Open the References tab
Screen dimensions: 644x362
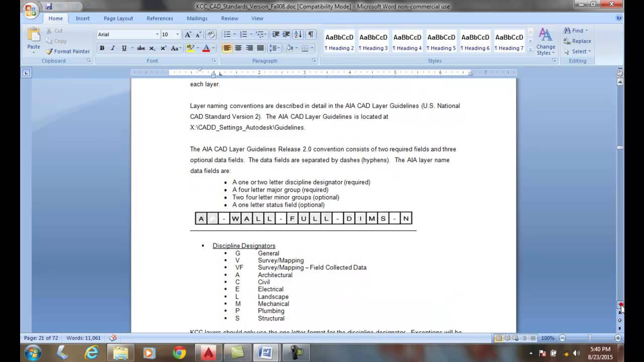[159, 18]
